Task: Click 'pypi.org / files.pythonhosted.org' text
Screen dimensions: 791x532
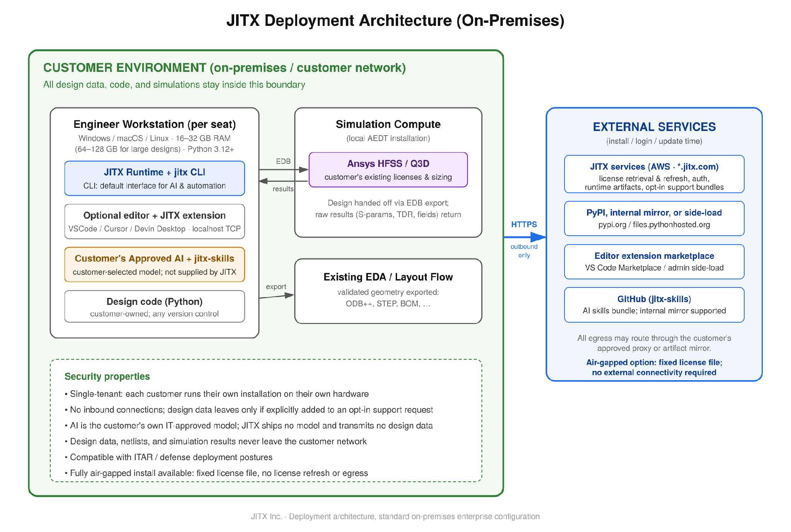Action: [x=654, y=224]
